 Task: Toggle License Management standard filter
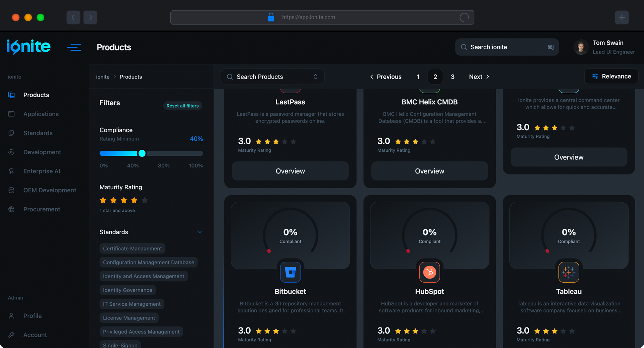pos(129,318)
